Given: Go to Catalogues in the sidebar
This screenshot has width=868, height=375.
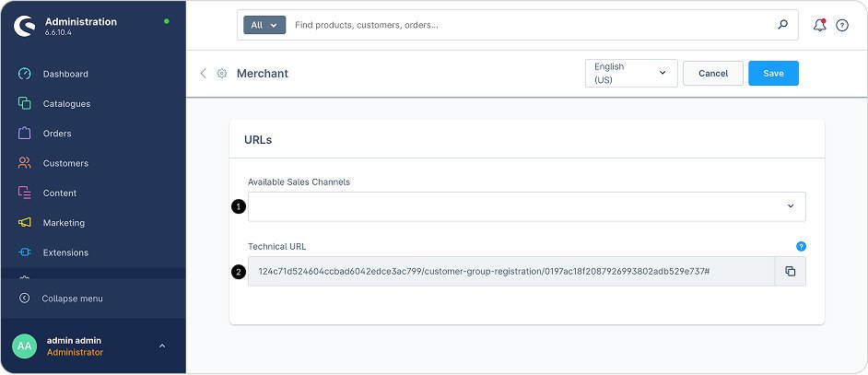Looking at the screenshot, I should (66, 104).
